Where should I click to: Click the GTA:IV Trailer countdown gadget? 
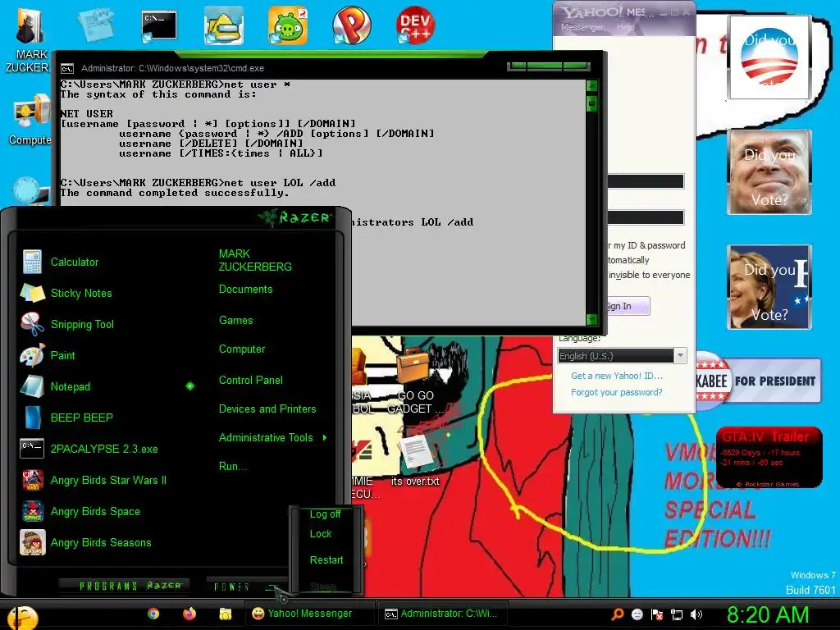coord(769,458)
